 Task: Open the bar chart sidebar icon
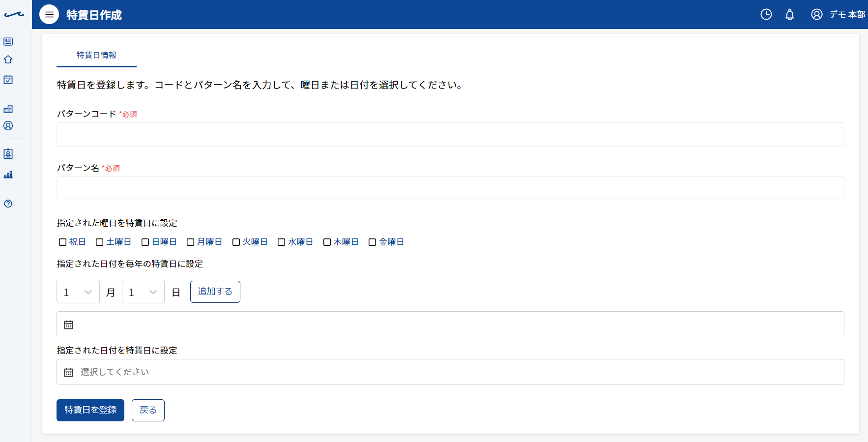[x=8, y=175]
